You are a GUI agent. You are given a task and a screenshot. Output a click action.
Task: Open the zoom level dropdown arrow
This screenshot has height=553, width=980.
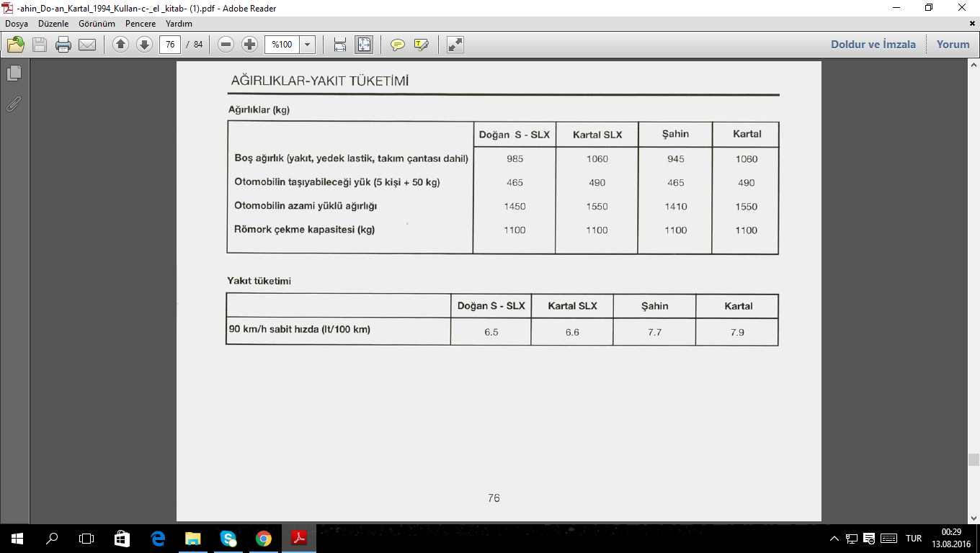point(308,45)
